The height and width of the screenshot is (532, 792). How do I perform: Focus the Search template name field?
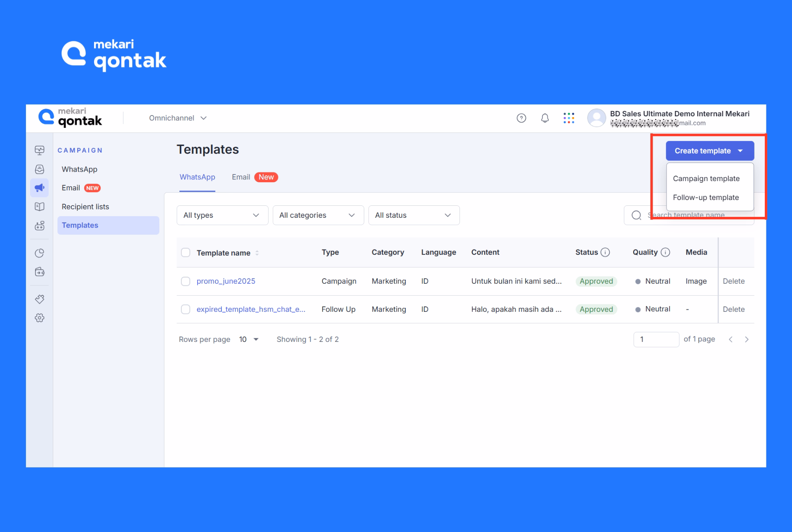tap(689, 215)
